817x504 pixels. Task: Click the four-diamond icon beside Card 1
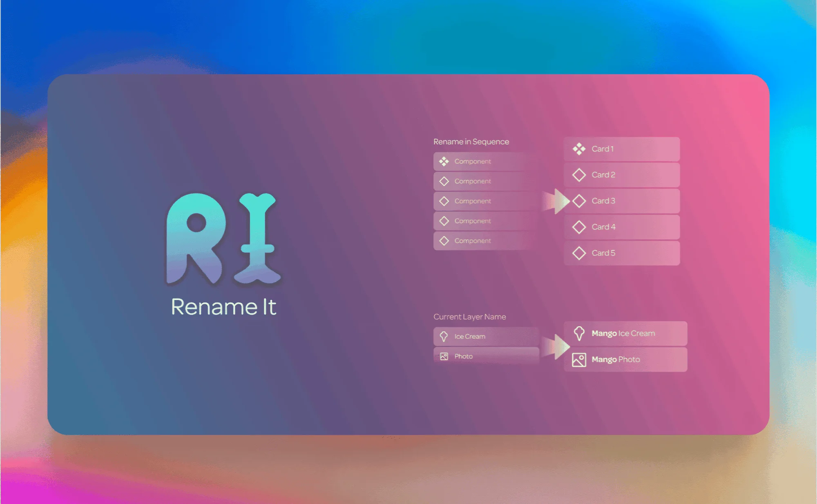point(579,149)
